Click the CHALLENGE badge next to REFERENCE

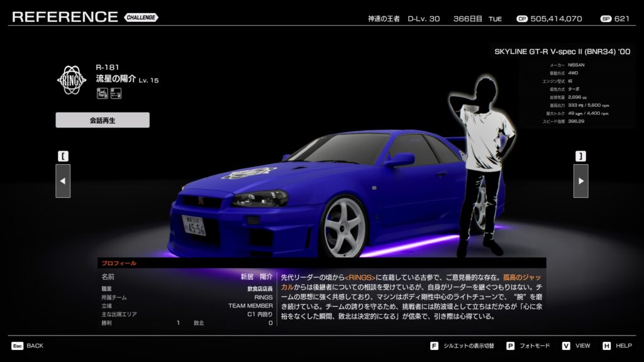[142, 17]
